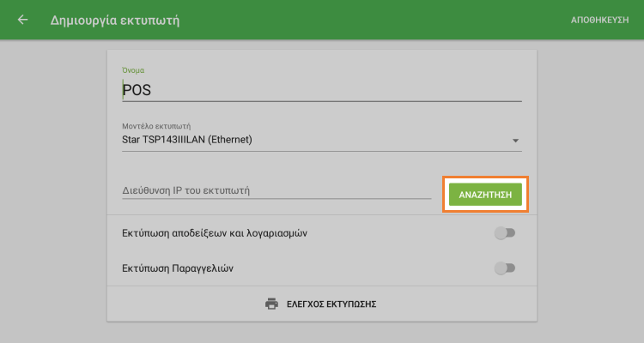The width and height of the screenshot is (644, 343).
Task: Click the Διεύθυνση IP του εκτυπωτή field
Action: [x=276, y=190]
